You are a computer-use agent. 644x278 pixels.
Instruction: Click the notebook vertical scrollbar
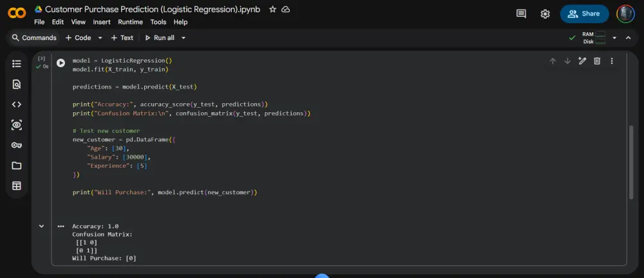tap(631, 161)
